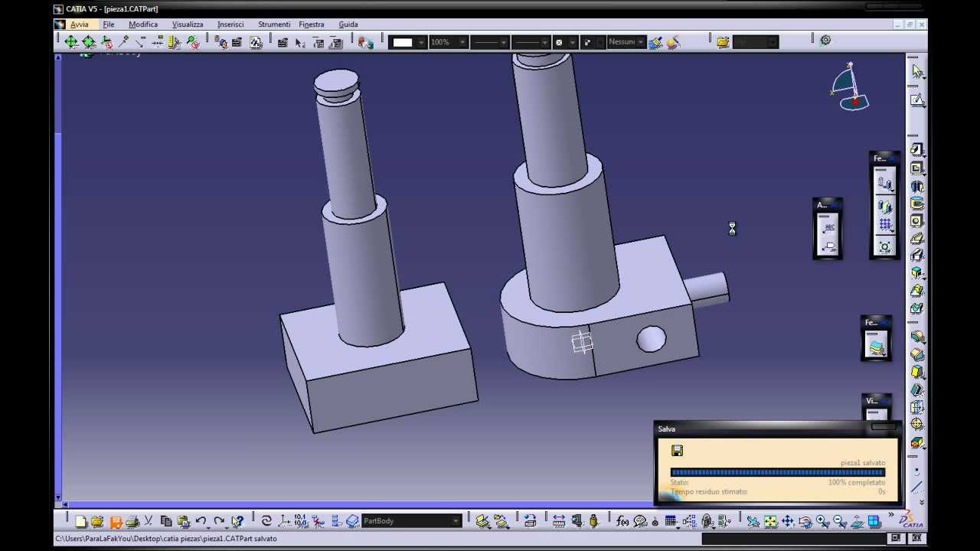The height and width of the screenshot is (551, 980).
Task: Open the point symbol dropdown
Action: [x=572, y=42]
